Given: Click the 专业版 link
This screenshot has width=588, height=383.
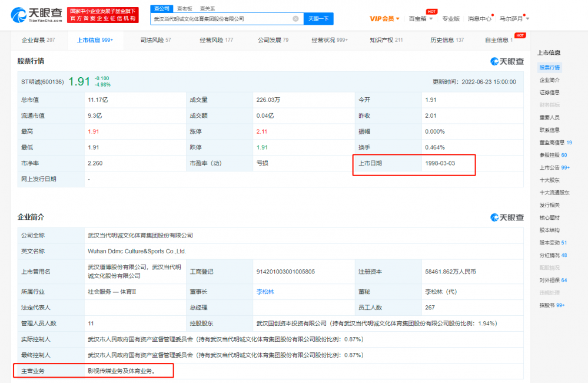Looking at the screenshot, I should pyautogui.click(x=451, y=19).
